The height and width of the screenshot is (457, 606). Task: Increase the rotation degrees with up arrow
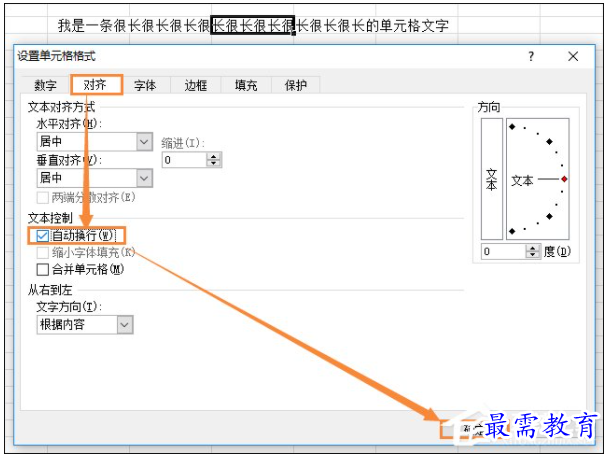(533, 248)
